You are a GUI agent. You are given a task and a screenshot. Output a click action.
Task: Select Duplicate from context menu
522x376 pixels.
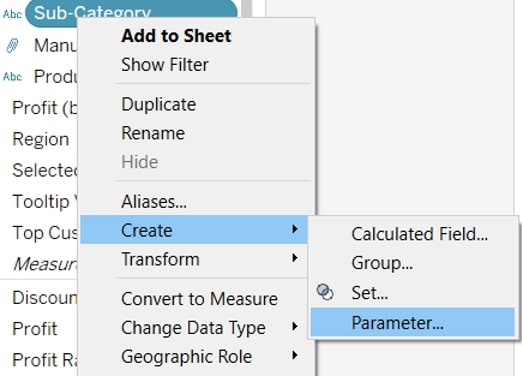click(159, 104)
